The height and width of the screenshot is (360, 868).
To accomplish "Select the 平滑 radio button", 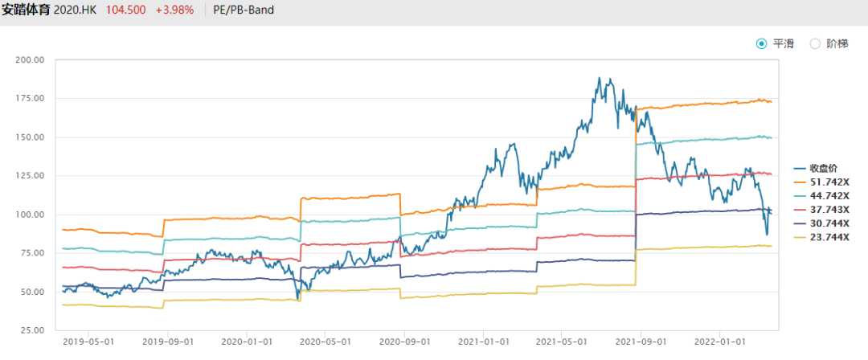I will click(762, 44).
